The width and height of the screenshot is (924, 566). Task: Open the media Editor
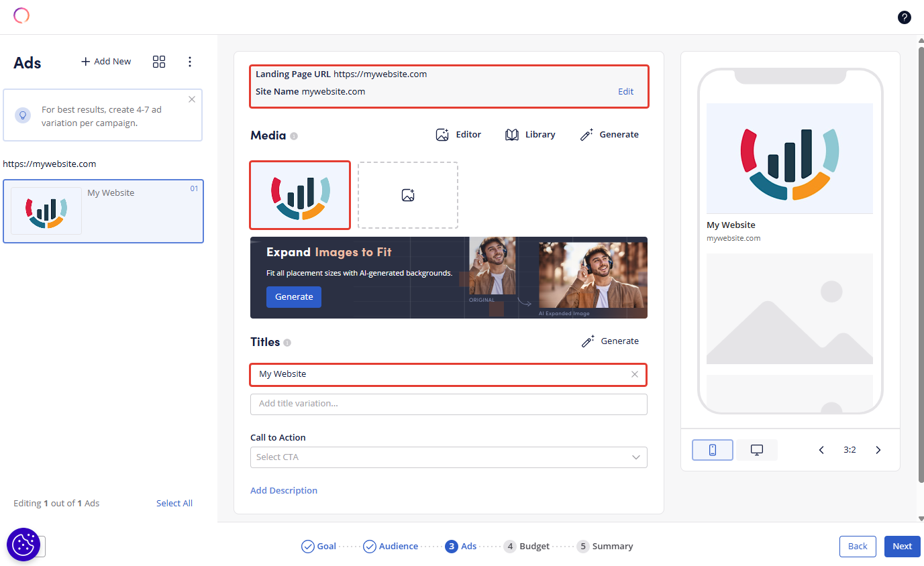click(x=458, y=135)
